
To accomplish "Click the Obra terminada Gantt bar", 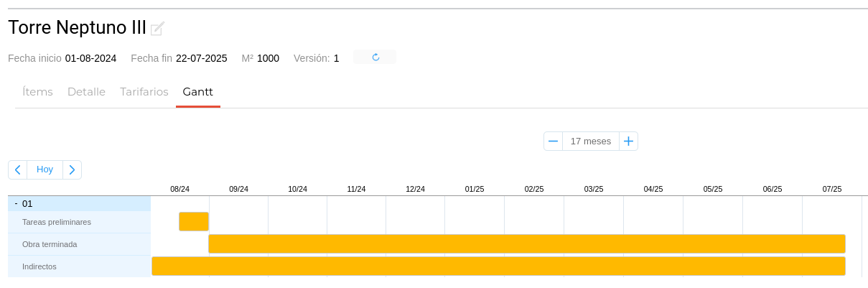I will tap(526, 244).
